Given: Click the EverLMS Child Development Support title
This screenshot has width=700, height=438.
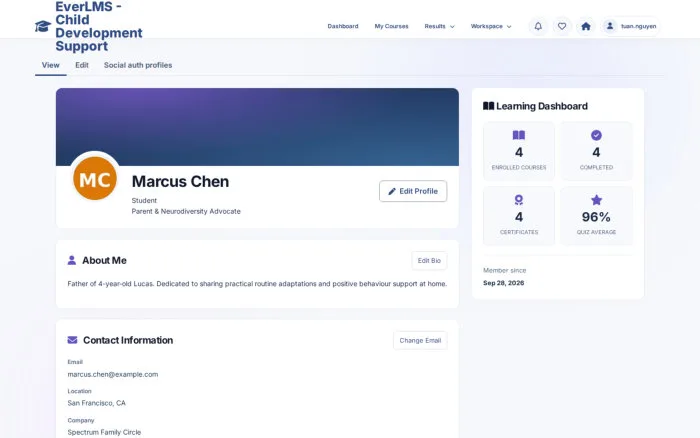Looking at the screenshot, I should click(x=99, y=26).
